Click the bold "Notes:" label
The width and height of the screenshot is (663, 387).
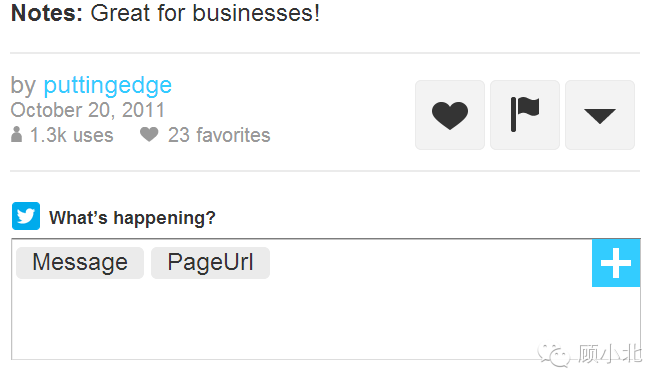pyautogui.click(x=47, y=13)
